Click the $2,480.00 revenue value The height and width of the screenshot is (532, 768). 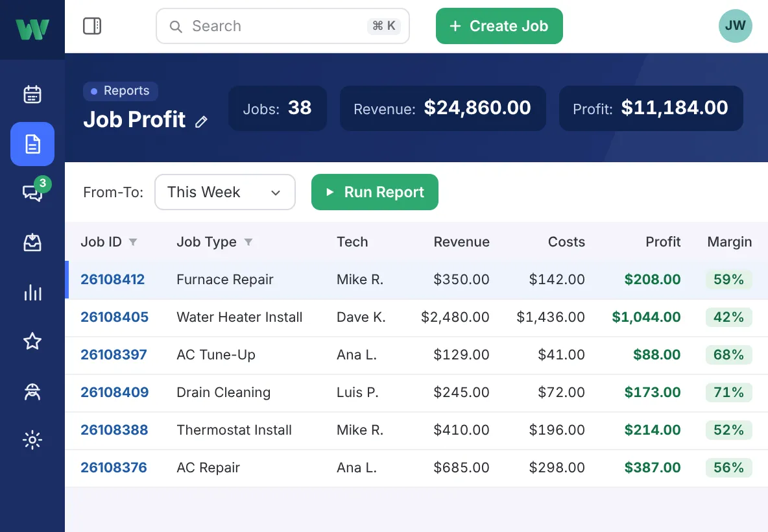(x=455, y=317)
